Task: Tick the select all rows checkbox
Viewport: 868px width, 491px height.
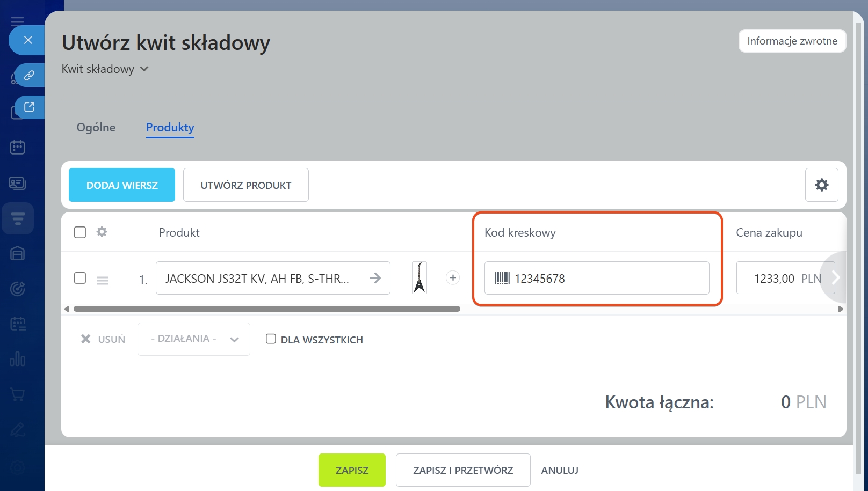Action: pos(80,232)
